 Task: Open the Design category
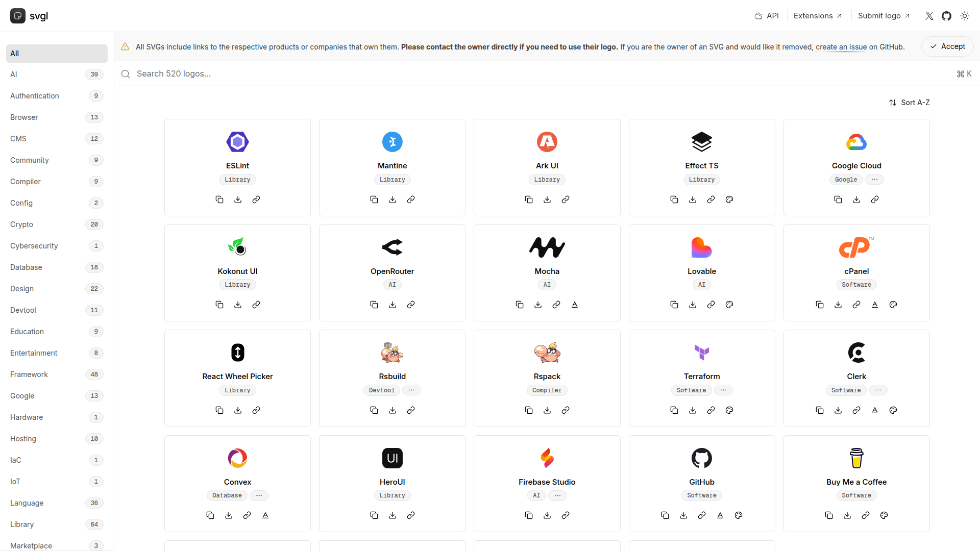[57, 289]
